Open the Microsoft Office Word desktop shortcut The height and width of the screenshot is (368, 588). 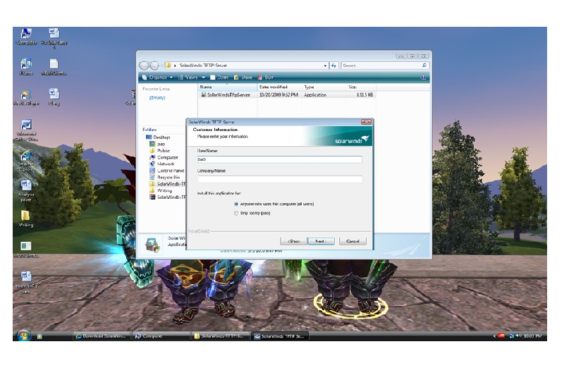click(26, 130)
